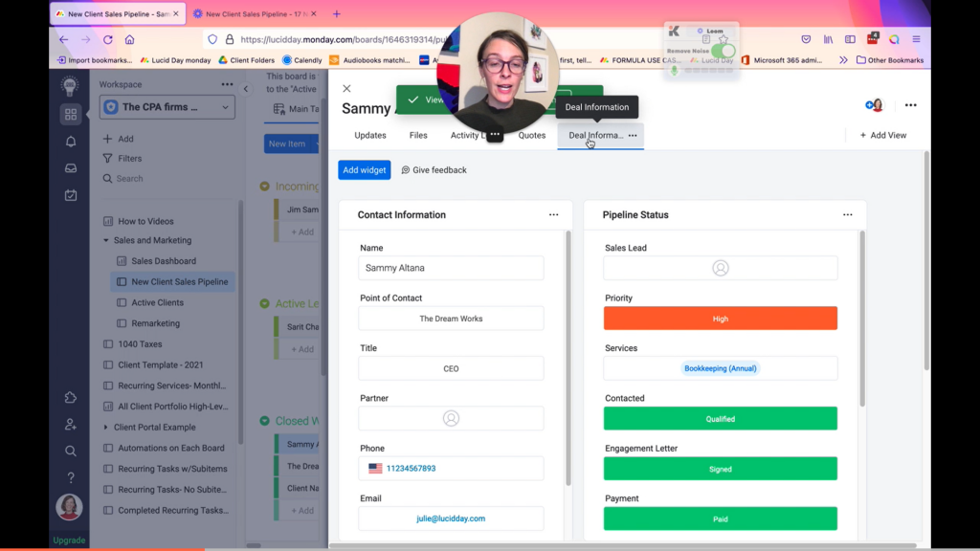Open the monday.com workspaces grid icon

click(x=71, y=115)
